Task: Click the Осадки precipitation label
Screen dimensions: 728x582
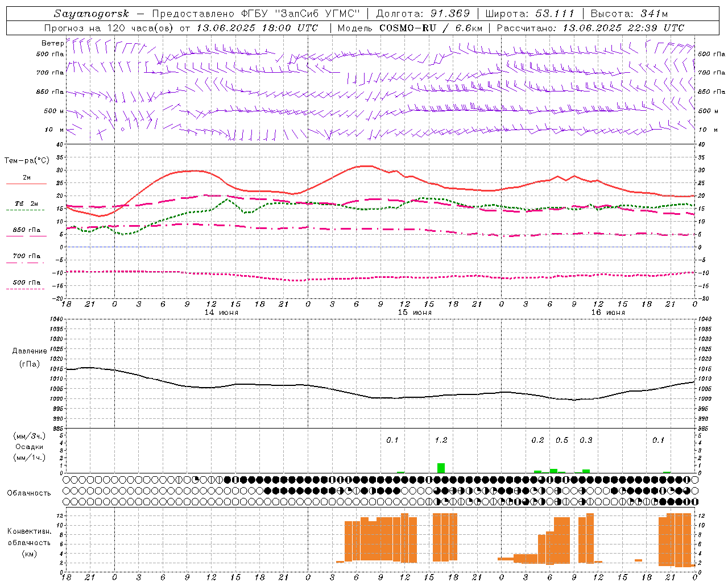Action: [30, 447]
